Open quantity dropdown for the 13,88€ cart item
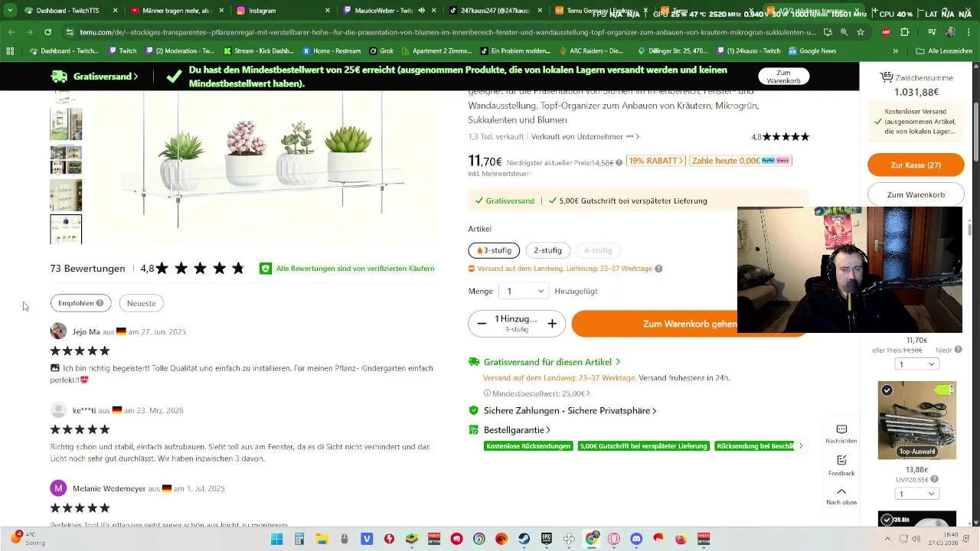The height and width of the screenshot is (551, 980). pos(916,494)
